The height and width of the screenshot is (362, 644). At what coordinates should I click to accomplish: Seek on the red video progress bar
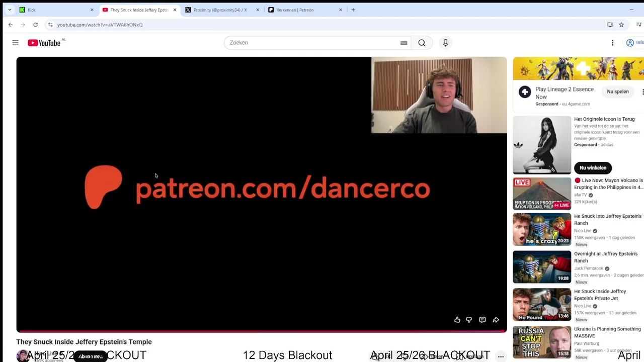point(262,331)
